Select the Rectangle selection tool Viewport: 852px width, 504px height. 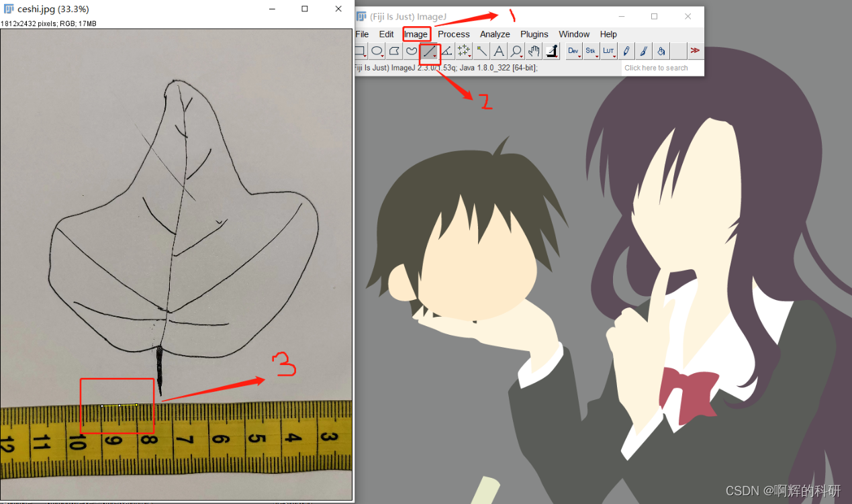(x=360, y=51)
